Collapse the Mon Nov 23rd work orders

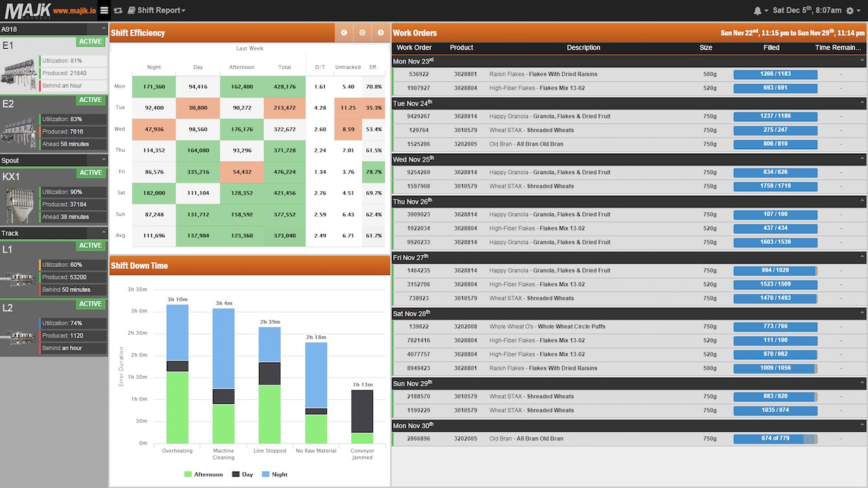(862, 61)
